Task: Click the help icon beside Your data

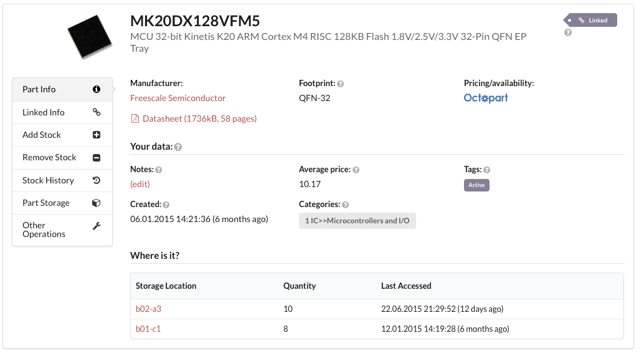Action: (178, 147)
